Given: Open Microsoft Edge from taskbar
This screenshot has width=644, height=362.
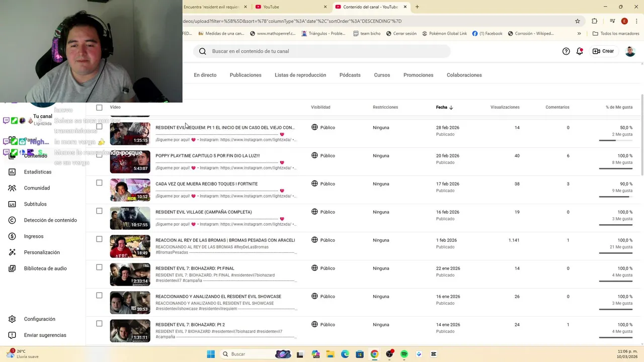Looking at the screenshot, I should coord(345,354).
